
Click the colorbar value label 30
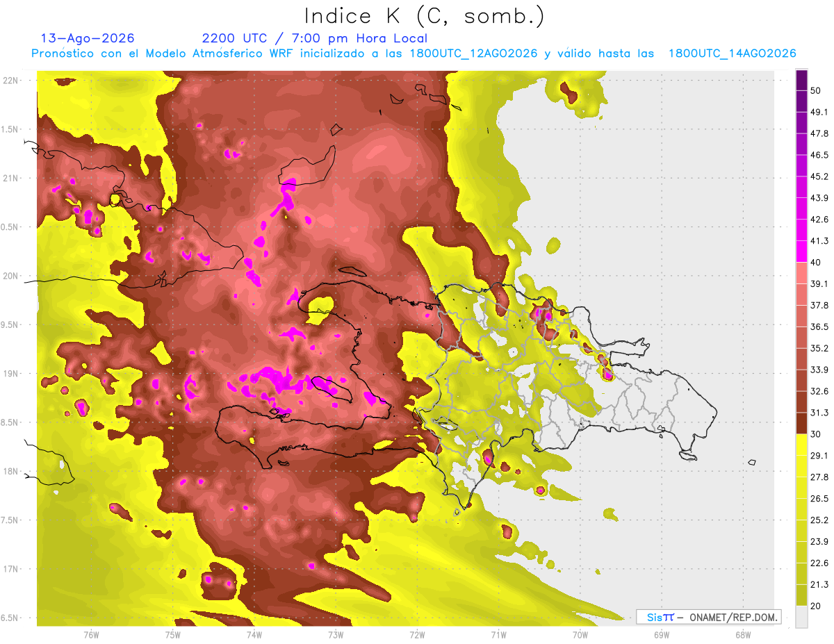pos(816,435)
